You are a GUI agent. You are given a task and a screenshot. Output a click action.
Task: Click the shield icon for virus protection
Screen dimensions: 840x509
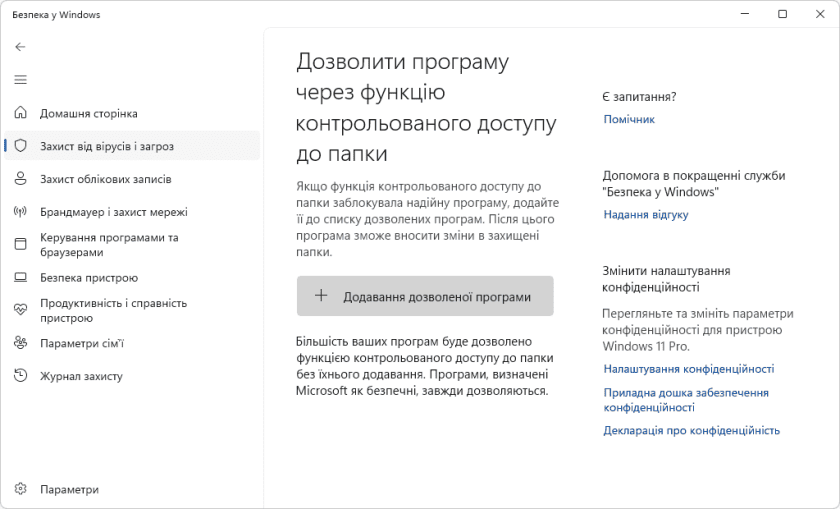click(x=20, y=146)
